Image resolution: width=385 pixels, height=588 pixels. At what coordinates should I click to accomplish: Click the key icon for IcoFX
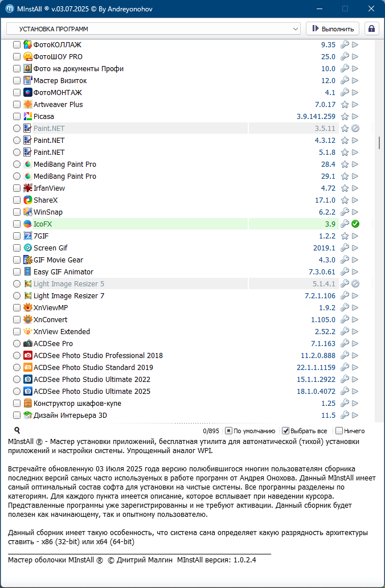[x=345, y=224]
